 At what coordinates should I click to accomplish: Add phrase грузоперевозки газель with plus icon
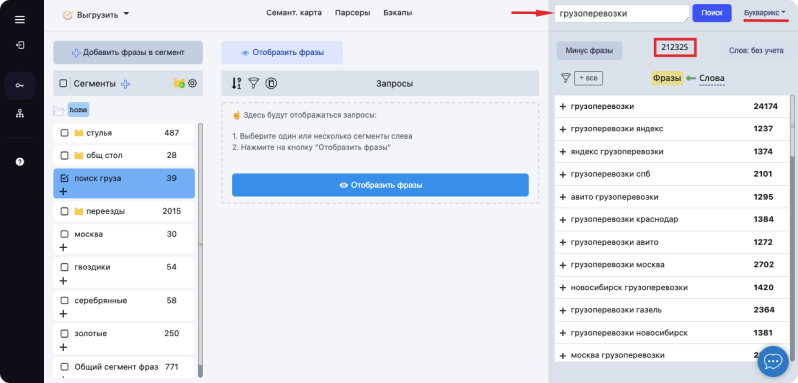click(x=562, y=310)
